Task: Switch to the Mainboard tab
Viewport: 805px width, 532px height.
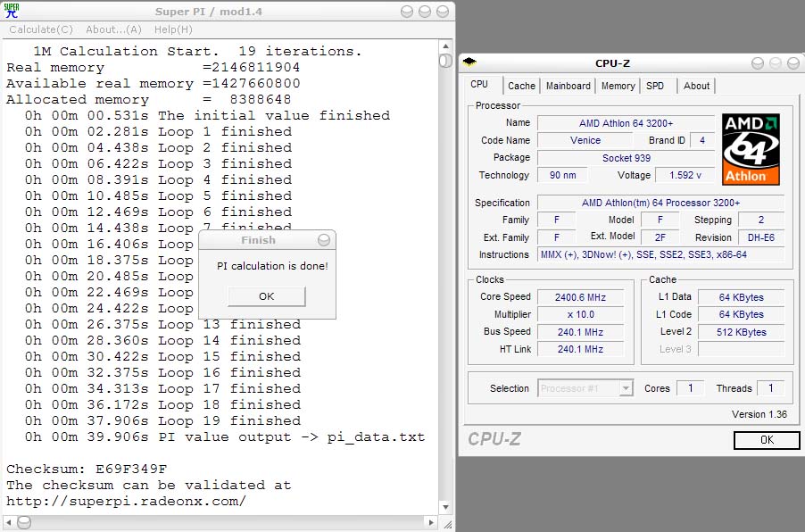Action: [568, 86]
